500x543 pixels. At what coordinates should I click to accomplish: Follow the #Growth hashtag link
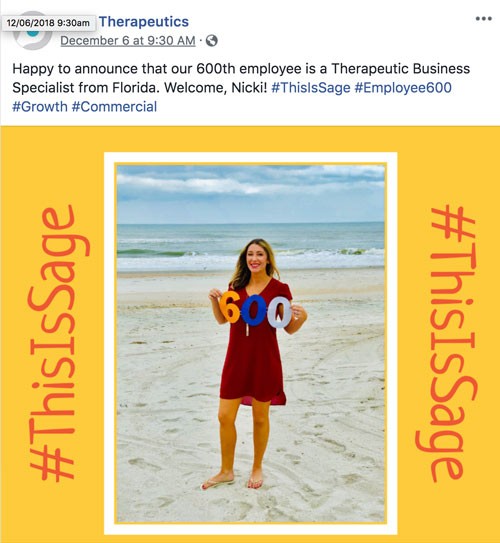[40, 107]
